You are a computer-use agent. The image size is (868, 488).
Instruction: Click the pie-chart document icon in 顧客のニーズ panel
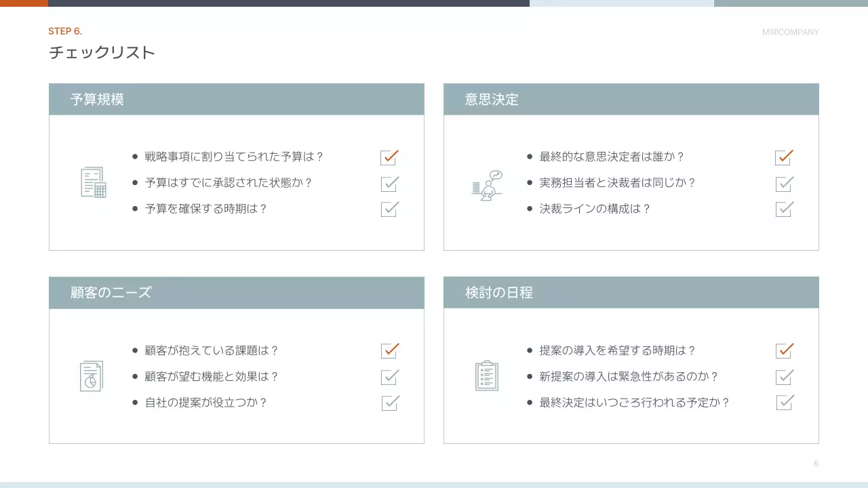click(91, 376)
